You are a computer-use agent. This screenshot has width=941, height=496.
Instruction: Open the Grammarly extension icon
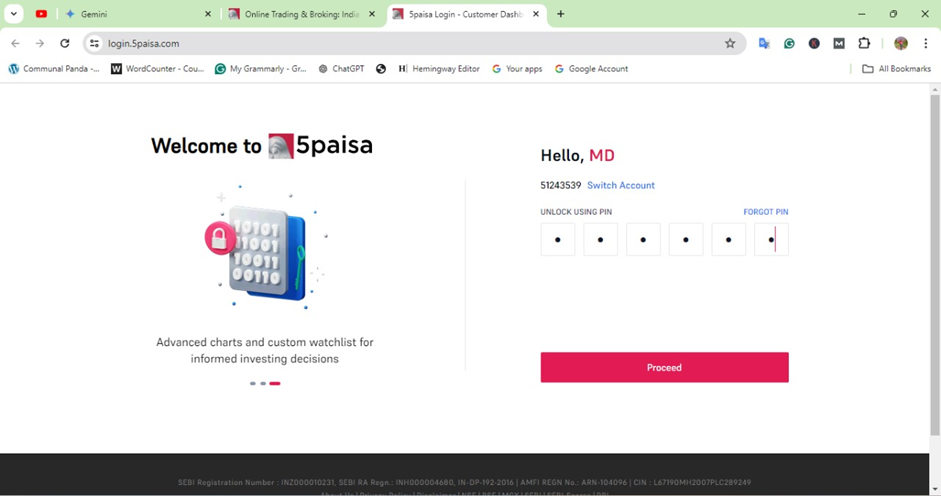[789, 43]
